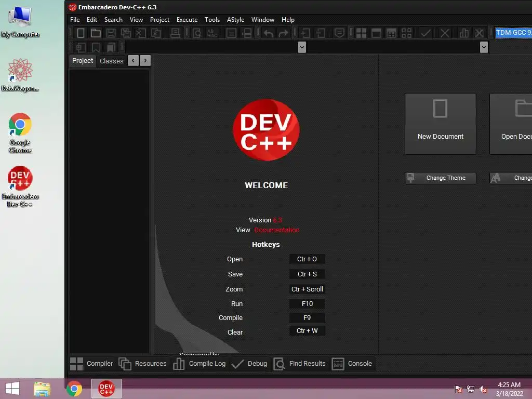Click the Print toolbar icon
Viewport: 532px width, 399px height.
click(175, 33)
